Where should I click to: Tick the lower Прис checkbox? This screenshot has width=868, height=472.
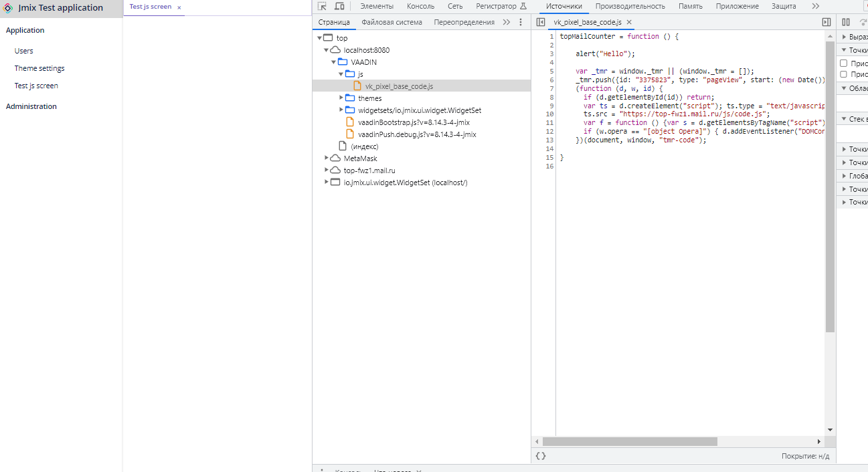click(843, 74)
